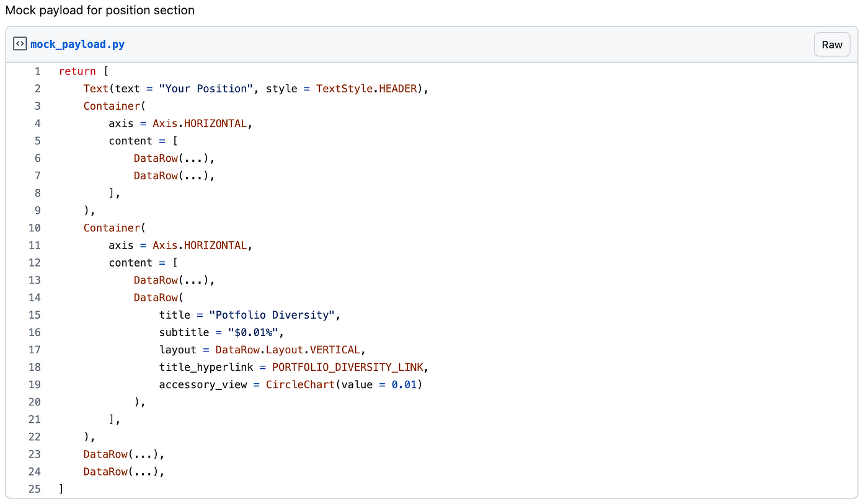Open the Raw view of the gist
Screen dimensions: 868x504
832,45
